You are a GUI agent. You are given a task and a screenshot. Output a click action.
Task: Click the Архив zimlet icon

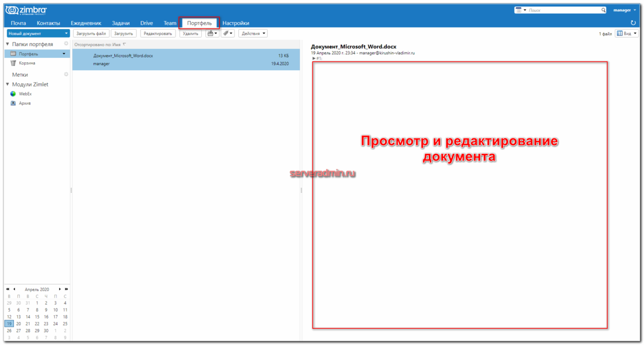14,103
